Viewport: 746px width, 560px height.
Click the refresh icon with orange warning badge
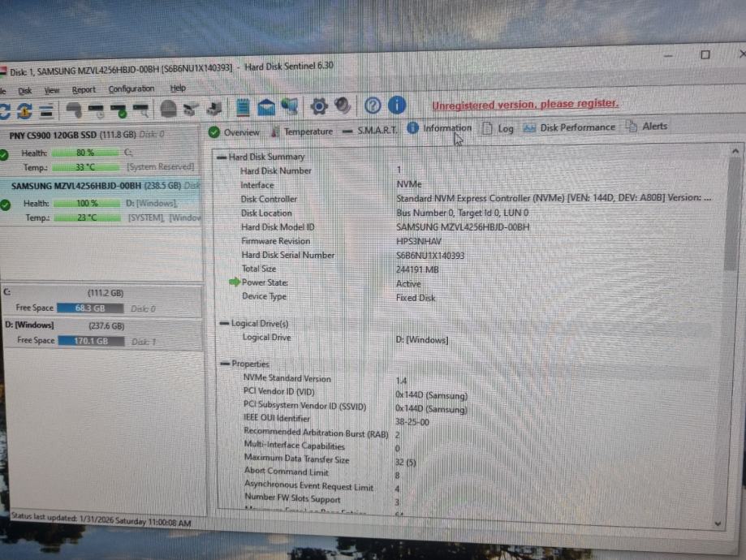[24, 110]
